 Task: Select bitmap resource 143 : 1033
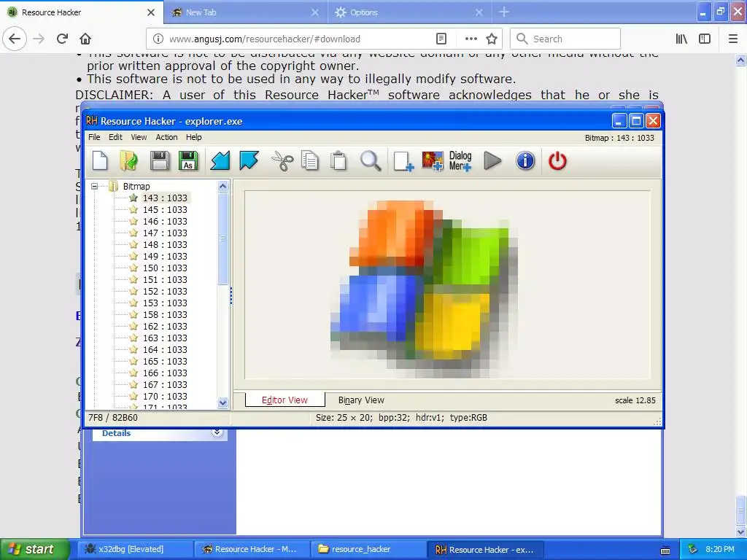[x=165, y=198]
